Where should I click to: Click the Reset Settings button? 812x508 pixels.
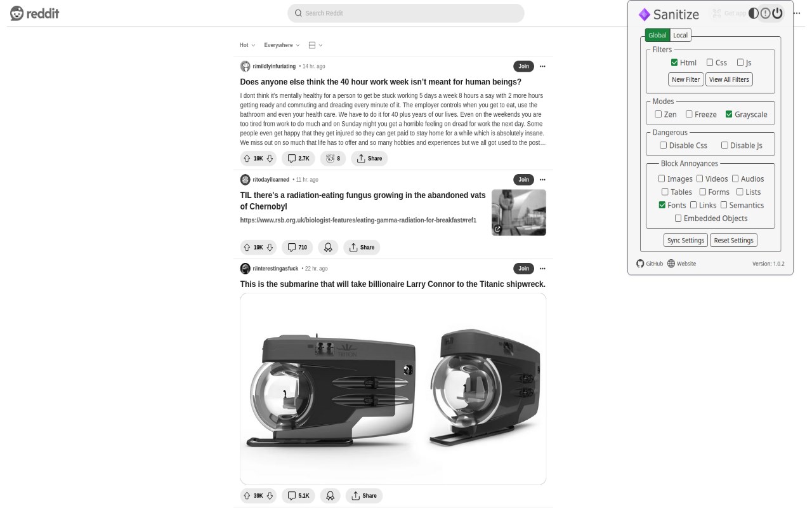733,241
